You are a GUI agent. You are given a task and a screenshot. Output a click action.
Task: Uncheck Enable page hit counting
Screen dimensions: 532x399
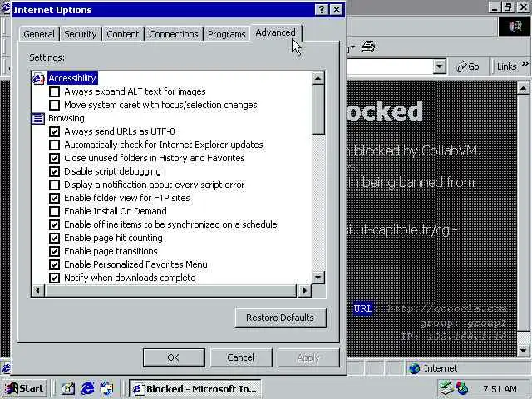54,238
